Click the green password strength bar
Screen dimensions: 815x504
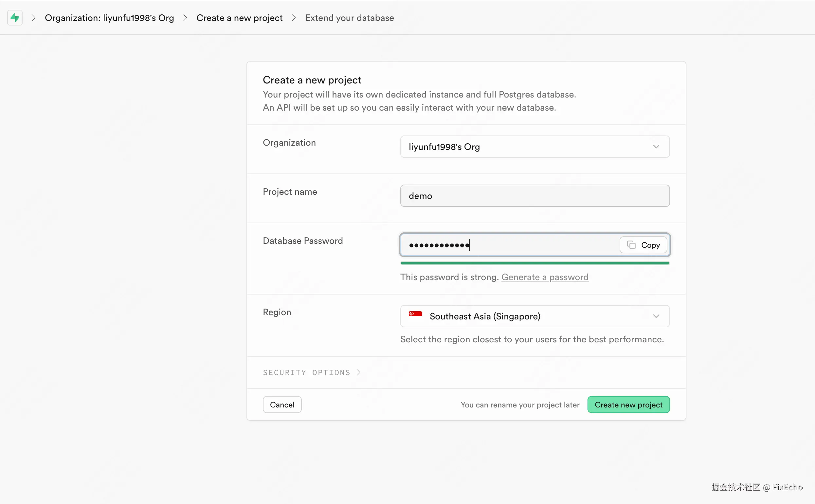(535, 263)
